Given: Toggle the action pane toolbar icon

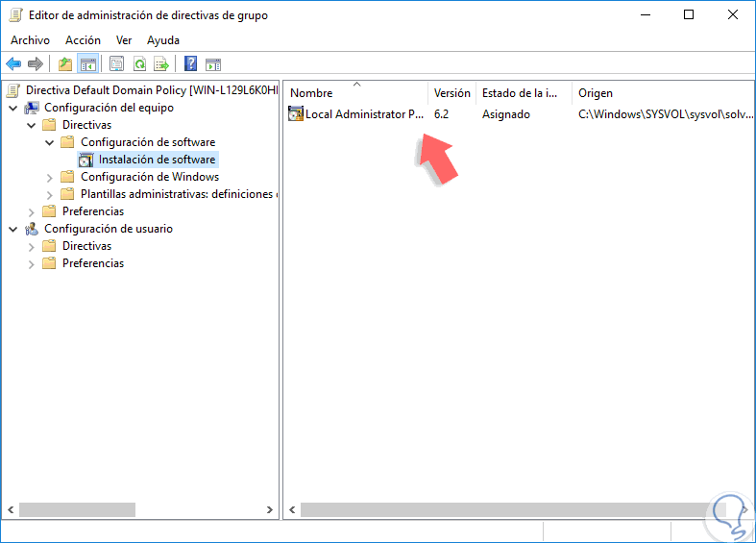Looking at the screenshot, I should click(213, 63).
